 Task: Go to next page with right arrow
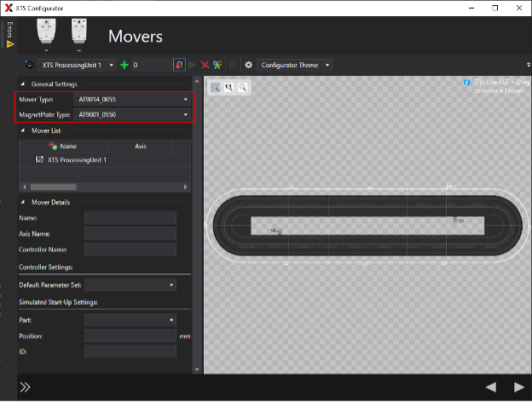coord(518,387)
